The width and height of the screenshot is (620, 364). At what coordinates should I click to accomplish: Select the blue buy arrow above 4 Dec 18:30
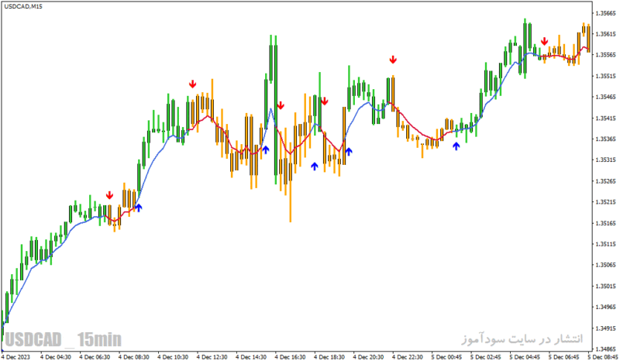pos(315,166)
